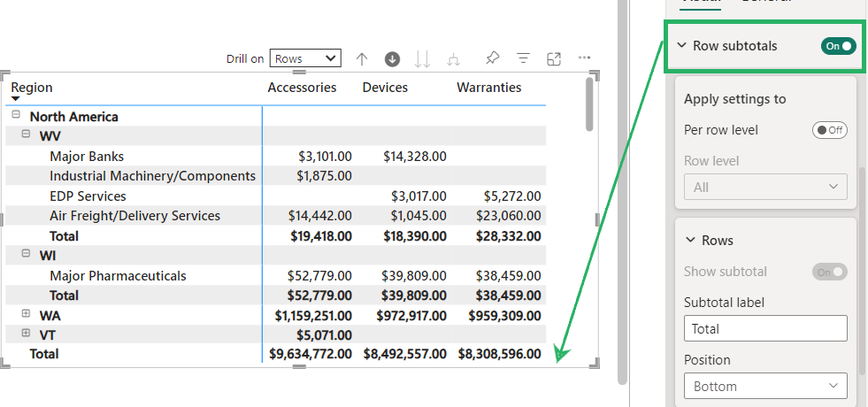Image resolution: width=868 pixels, height=407 pixels.
Task: Open the Position dropdown set to Bottom
Action: pyautogui.click(x=765, y=386)
